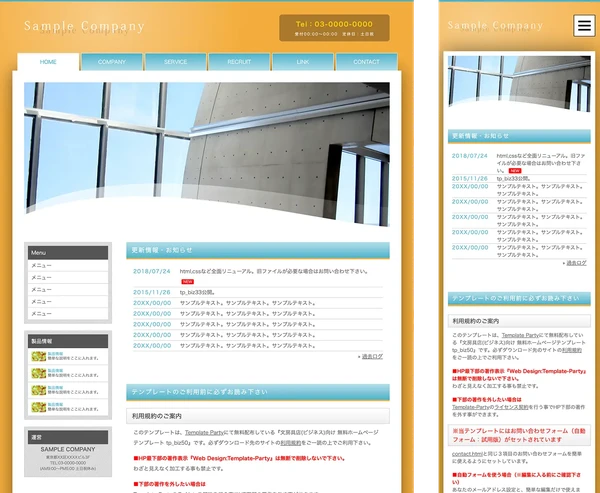
Task: Click the 利用規約のご案内 subheading on desktop
Action: click(x=258, y=416)
